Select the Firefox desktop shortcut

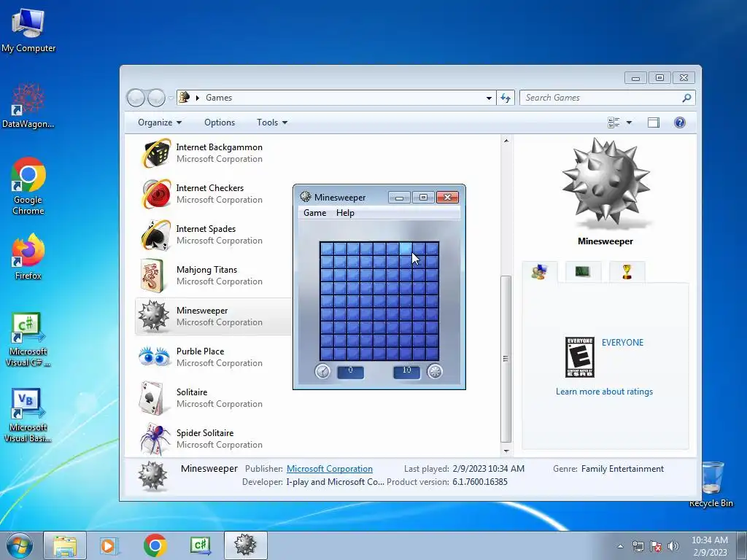[28, 257]
